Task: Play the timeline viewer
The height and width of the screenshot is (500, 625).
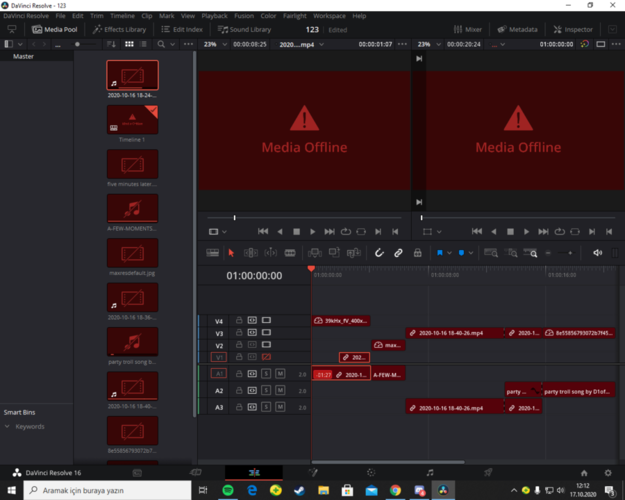Action: [526, 232]
